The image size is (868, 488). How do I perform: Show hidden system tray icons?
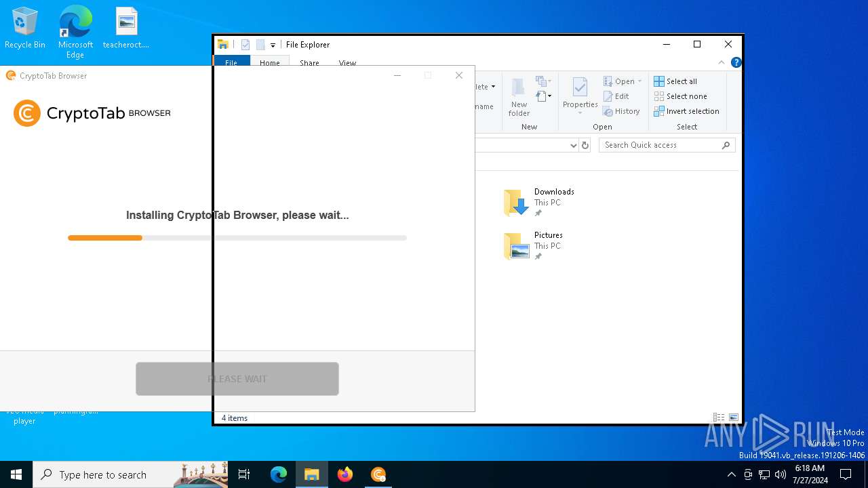pyautogui.click(x=731, y=474)
